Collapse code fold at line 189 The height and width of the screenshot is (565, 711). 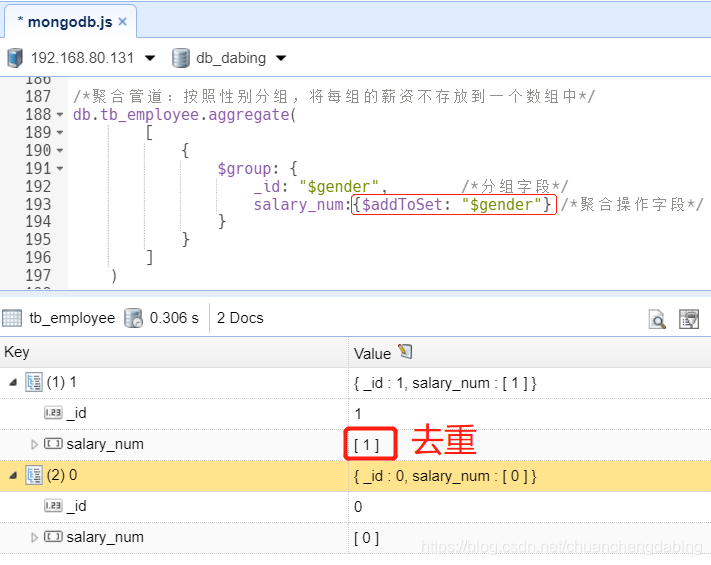tap(60, 133)
